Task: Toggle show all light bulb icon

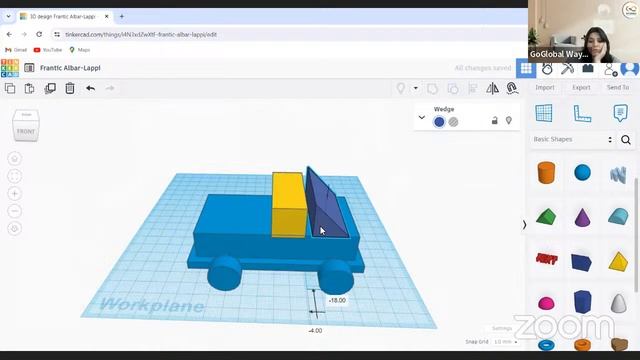Action: 401,88
